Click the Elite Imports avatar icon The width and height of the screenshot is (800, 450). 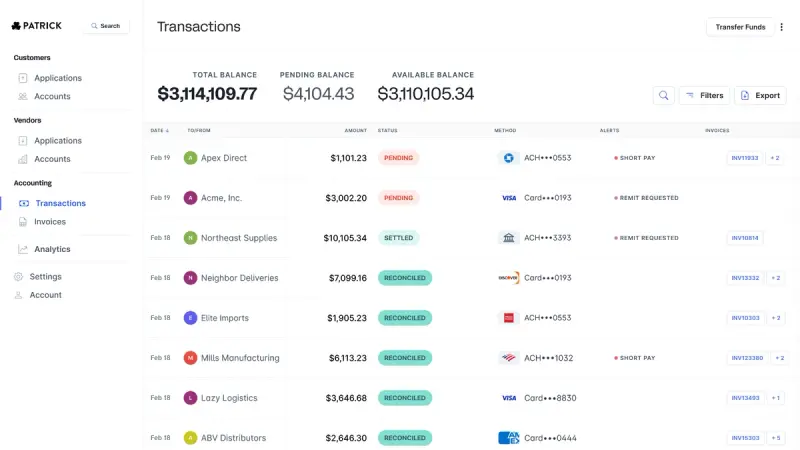pos(190,317)
